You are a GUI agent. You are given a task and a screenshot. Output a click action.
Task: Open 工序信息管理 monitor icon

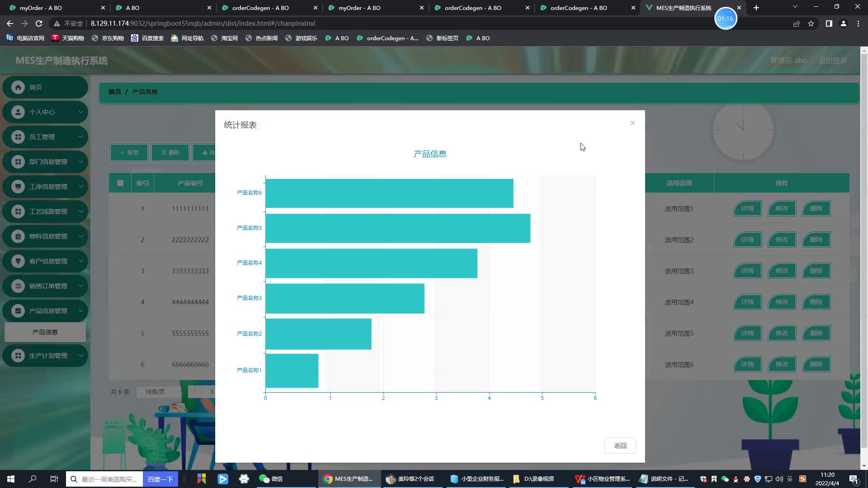pyautogui.click(x=18, y=186)
